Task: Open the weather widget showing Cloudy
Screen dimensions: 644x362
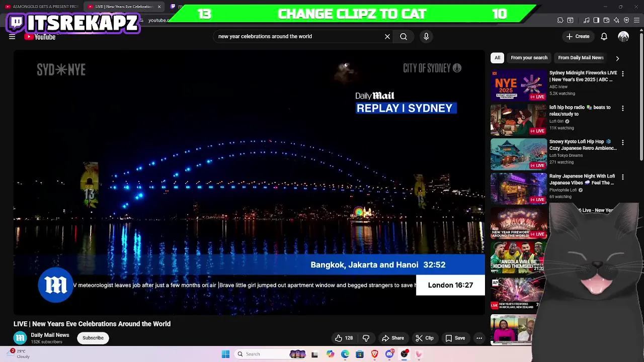Action: point(19,353)
